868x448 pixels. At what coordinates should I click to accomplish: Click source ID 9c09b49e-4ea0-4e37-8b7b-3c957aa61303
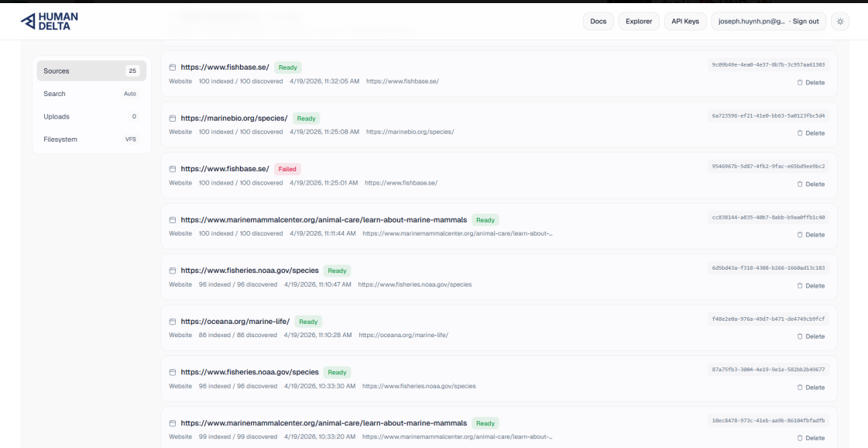(768, 65)
